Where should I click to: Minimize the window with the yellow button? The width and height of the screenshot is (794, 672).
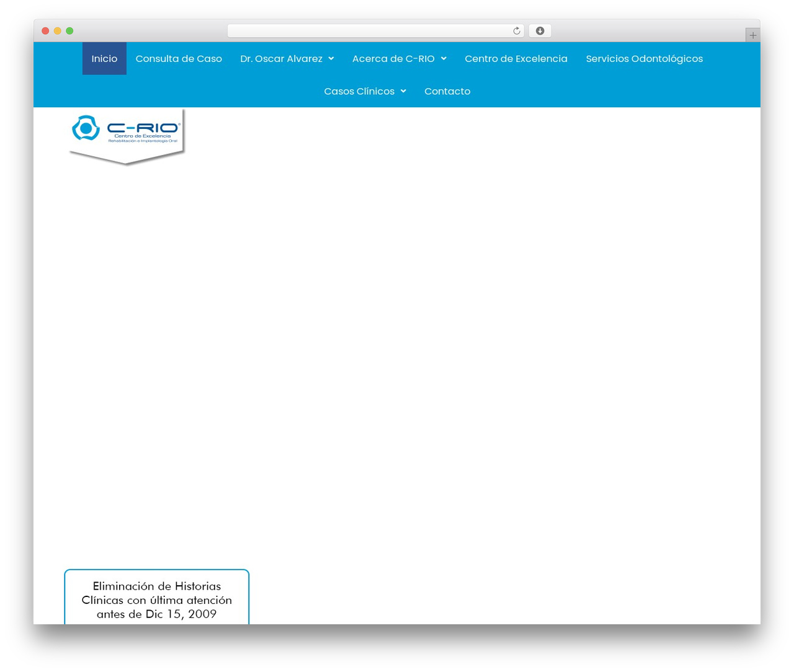(58, 31)
